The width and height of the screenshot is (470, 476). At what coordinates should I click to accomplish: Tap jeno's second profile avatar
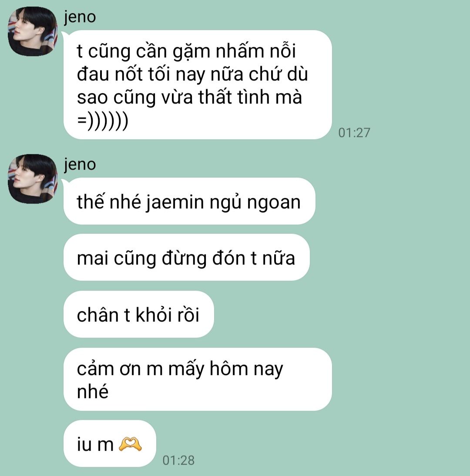33,179
